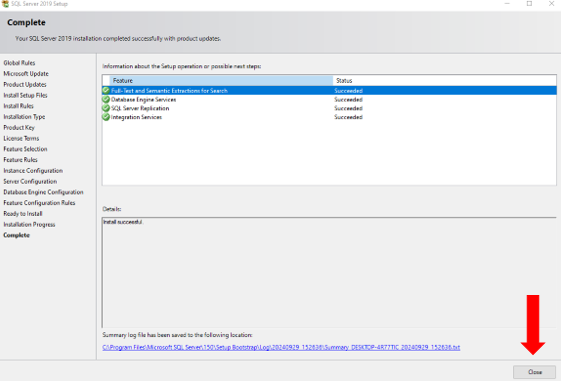Go to the Database Engine Configuration step
This screenshot has height=381, width=561.
[43, 192]
